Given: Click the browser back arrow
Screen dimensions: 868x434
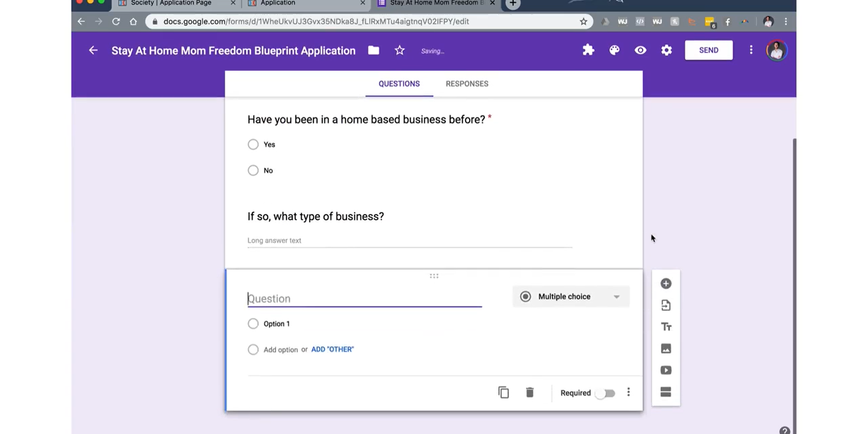Looking at the screenshot, I should click(x=81, y=21).
